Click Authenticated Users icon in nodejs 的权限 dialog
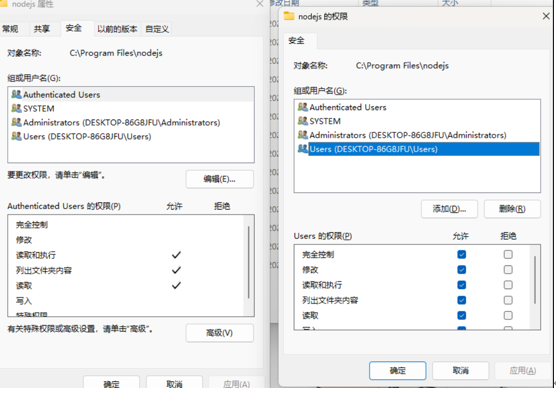Screen dimensions: 556x393 [x=302, y=107]
